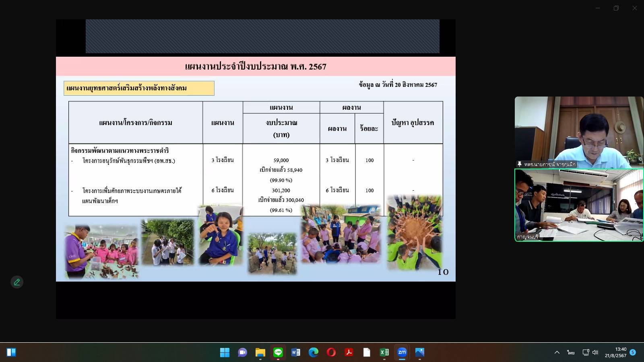Click the photo of students' hands around soil

pyautogui.click(x=415, y=232)
